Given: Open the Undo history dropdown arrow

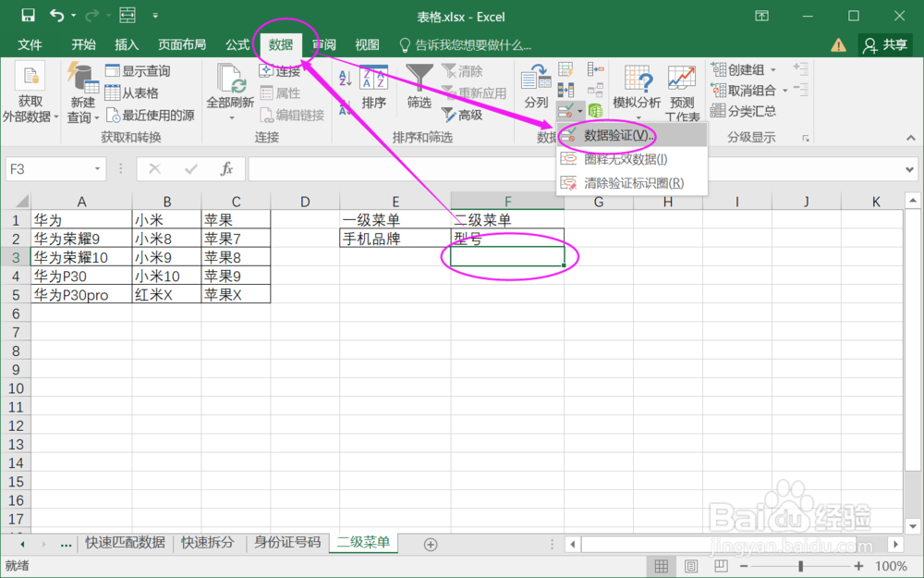Looking at the screenshot, I should (x=74, y=16).
